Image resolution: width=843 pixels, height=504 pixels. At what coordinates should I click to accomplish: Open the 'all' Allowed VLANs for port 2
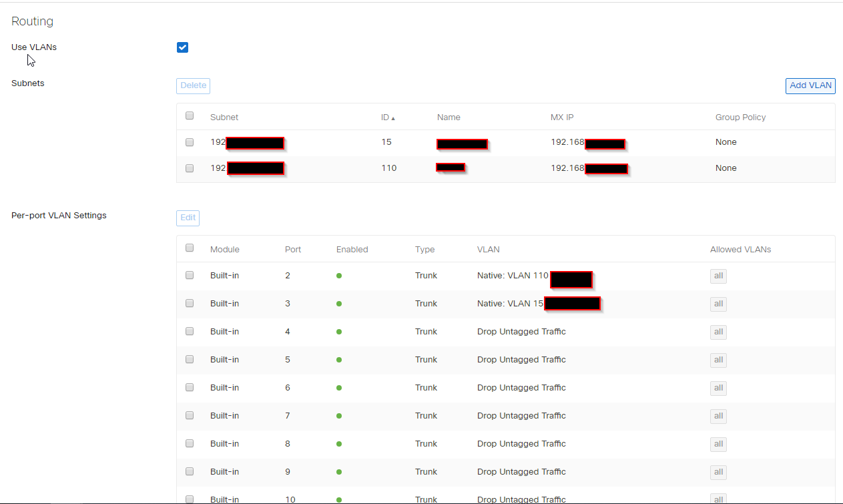718,276
